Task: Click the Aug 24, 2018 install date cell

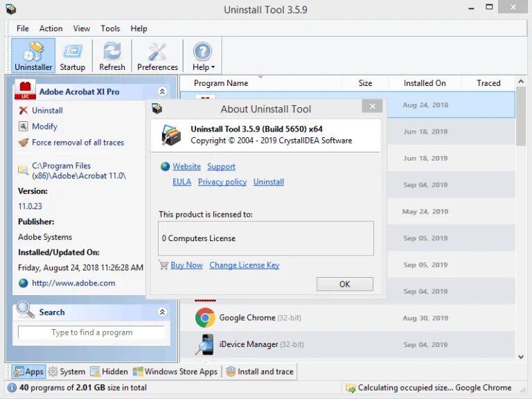Action: coord(425,105)
